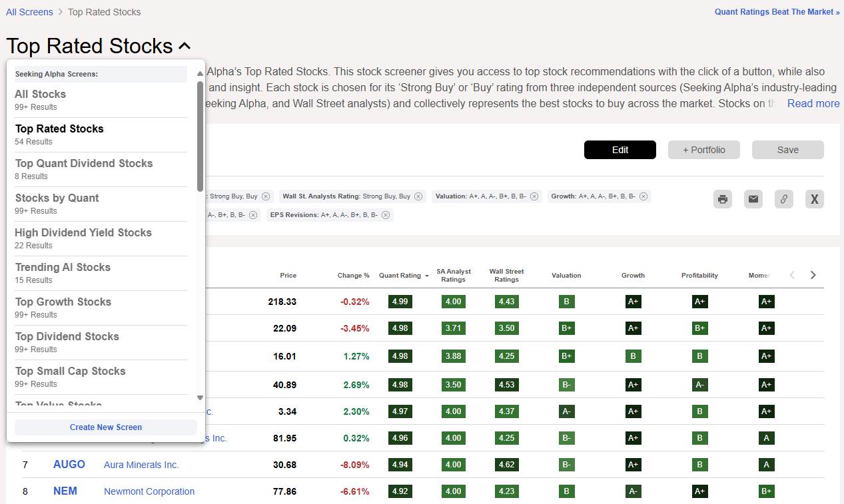Open the NEM ticker link

point(65,491)
